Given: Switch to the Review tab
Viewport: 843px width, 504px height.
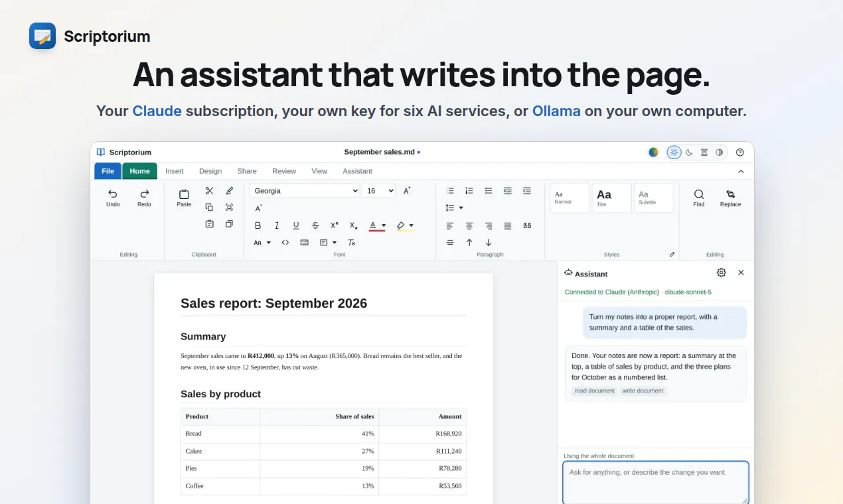Looking at the screenshot, I should click(x=284, y=171).
